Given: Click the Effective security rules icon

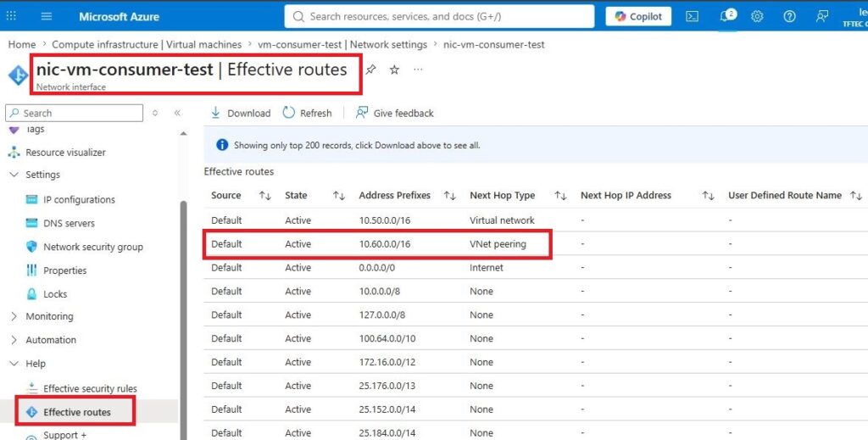Looking at the screenshot, I should tap(31, 388).
